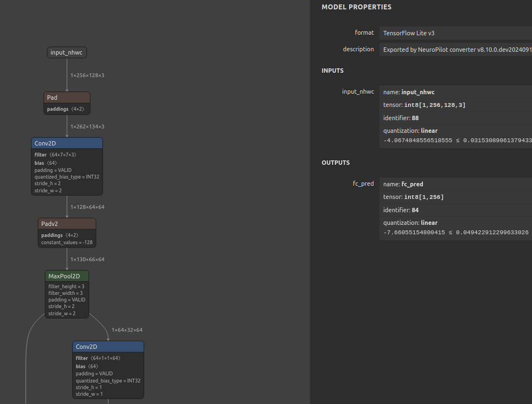Click the identifier: 84 field
Screen dimensions: 532x404
point(455,210)
